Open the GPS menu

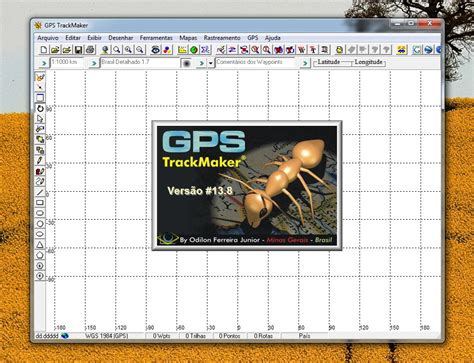(253, 38)
